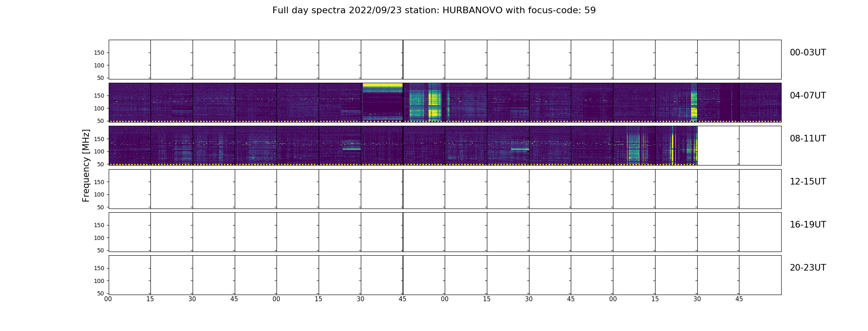868x331 pixels.
Task: Click the 150 tick label of the 00-03UT row
Action: coord(99,53)
